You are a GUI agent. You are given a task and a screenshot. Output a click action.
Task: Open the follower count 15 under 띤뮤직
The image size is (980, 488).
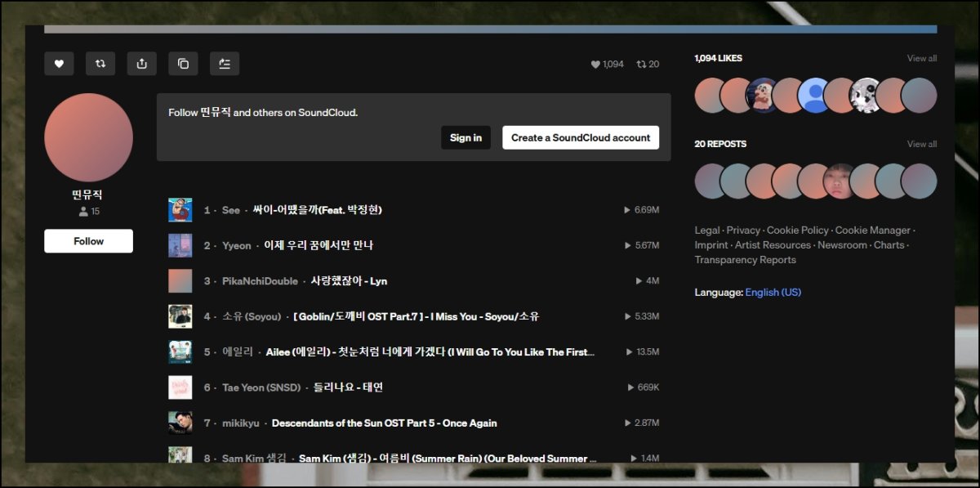(x=89, y=212)
